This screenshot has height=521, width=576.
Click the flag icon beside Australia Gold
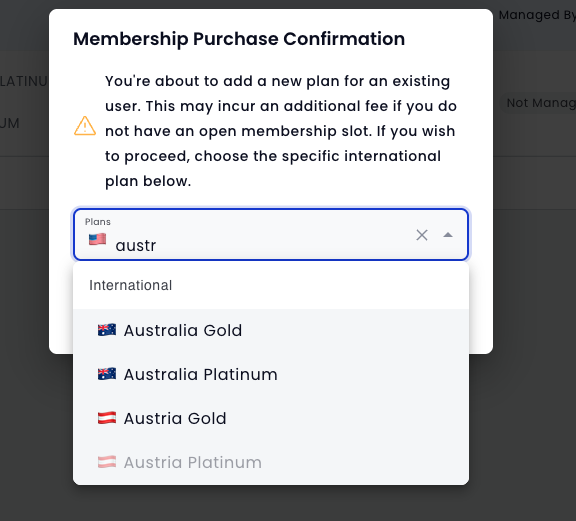coord(107,330)
